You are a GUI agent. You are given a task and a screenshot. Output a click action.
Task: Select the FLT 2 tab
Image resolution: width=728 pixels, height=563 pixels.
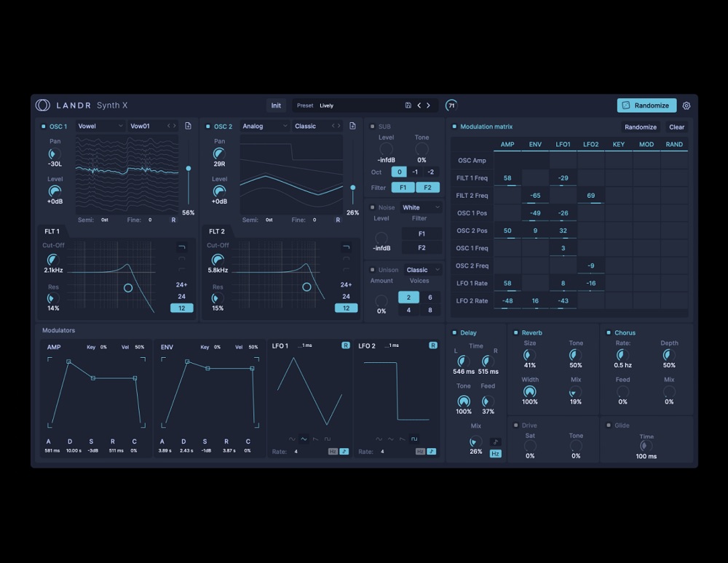(217, 231)
